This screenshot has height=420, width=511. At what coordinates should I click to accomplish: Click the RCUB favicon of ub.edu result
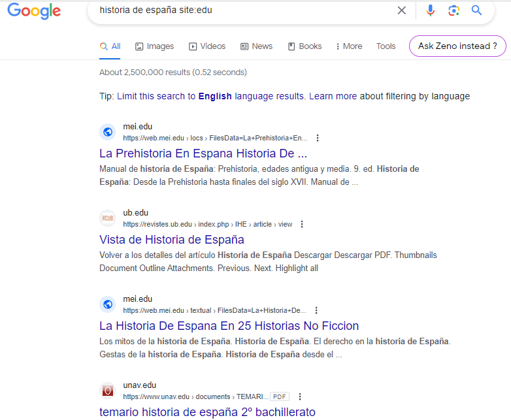coord(108,218)
